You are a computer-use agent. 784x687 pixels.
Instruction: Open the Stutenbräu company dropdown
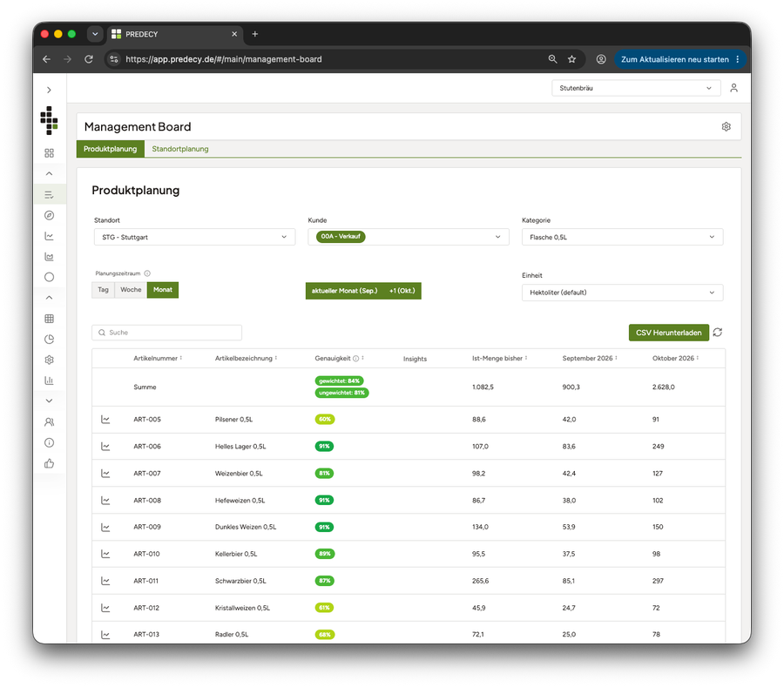point(636,88)
